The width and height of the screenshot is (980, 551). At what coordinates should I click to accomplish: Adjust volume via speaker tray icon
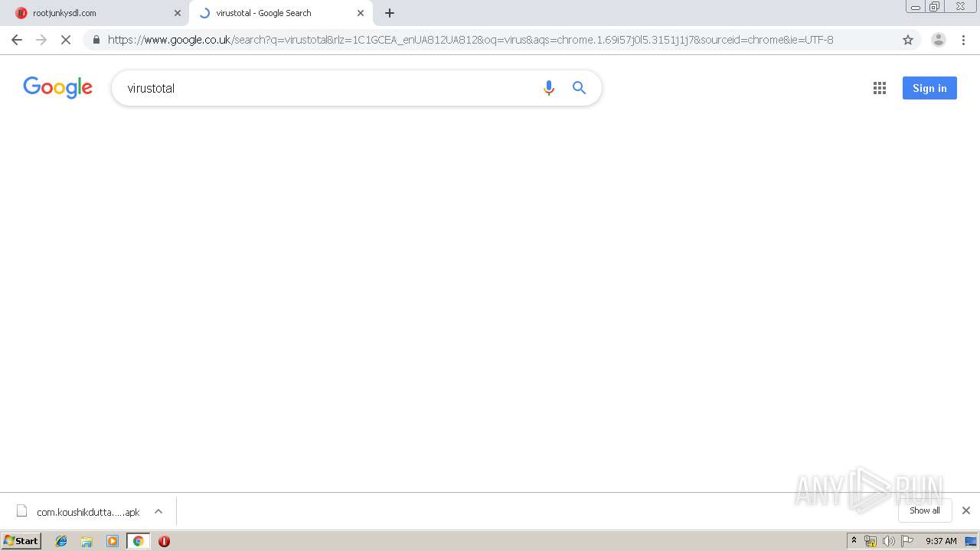[x=888, y=541]
